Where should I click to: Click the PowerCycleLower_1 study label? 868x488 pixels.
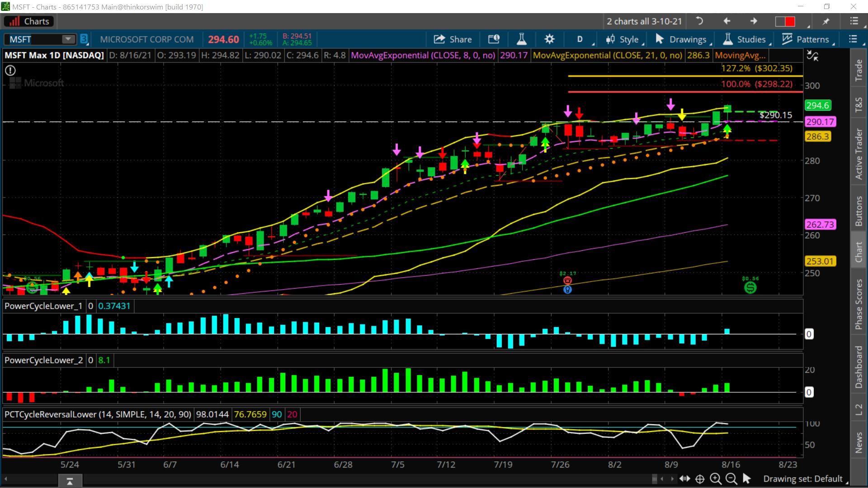43,306
